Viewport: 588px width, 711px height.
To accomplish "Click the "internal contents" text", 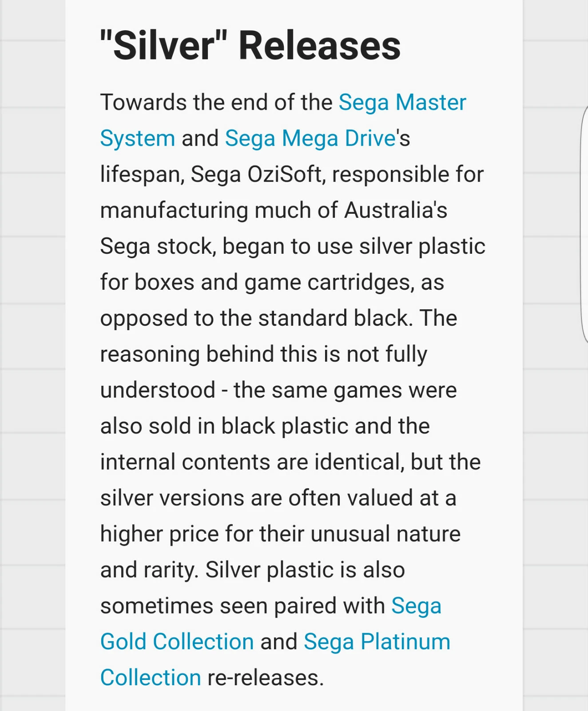I will (185, 462).
